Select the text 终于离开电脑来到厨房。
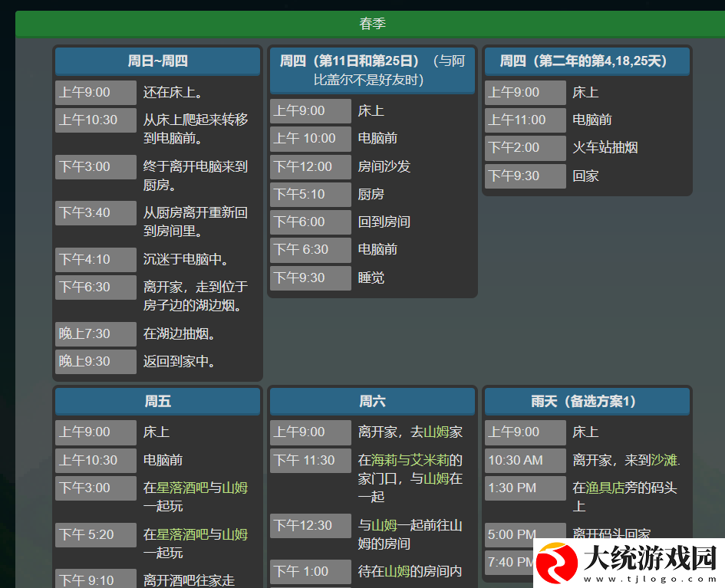Image resolution: width=725 pixels, height=588 pixels. (196, 176)
